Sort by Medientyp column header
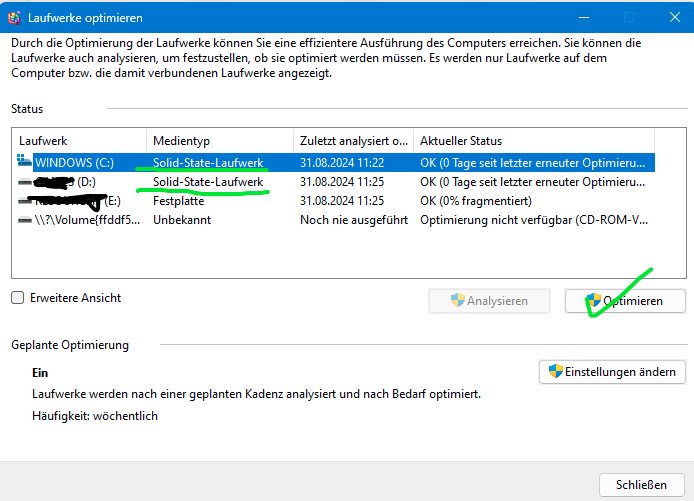Screen dimensions: 694x501 220,141
